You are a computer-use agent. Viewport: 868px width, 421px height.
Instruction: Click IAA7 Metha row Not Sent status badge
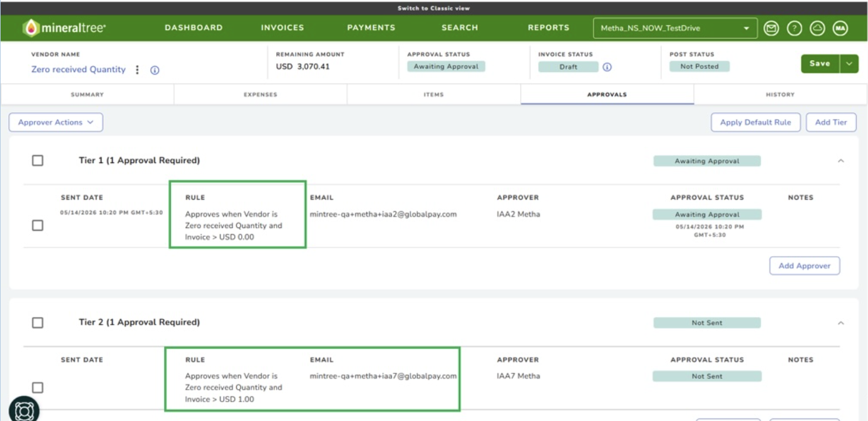coord(707,377)
